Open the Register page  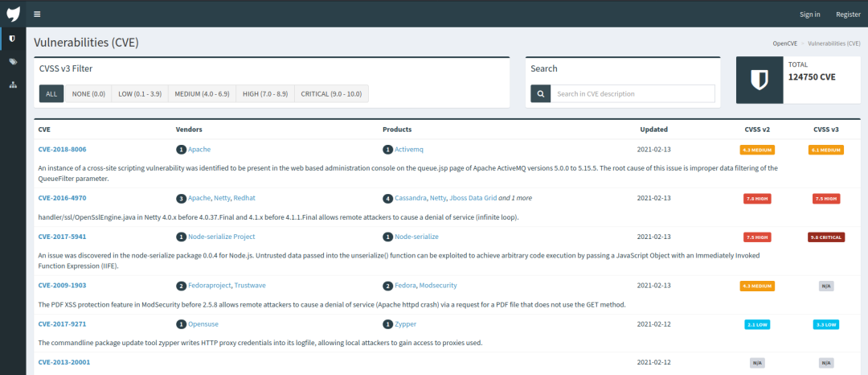[x=848, y=14]
